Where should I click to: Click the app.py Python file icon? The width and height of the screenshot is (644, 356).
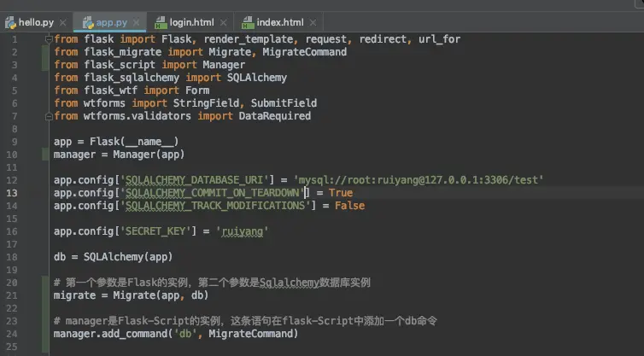coord(88,22)
